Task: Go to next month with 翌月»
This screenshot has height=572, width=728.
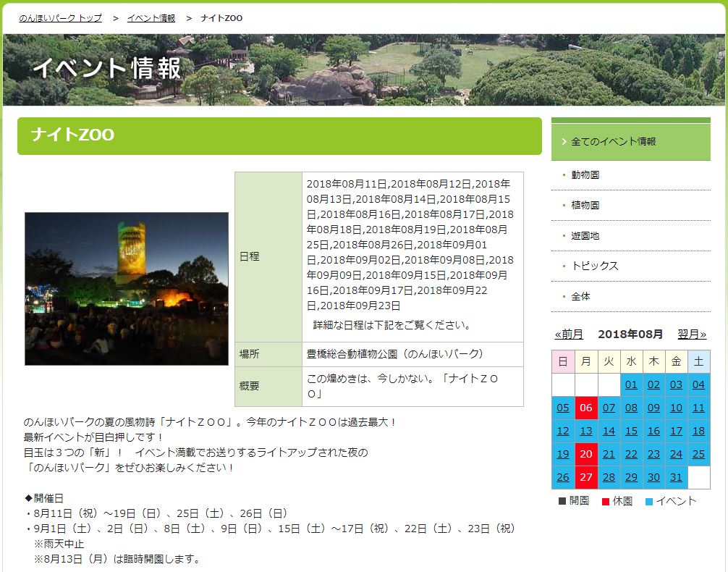Action: [x=692, y=335]
